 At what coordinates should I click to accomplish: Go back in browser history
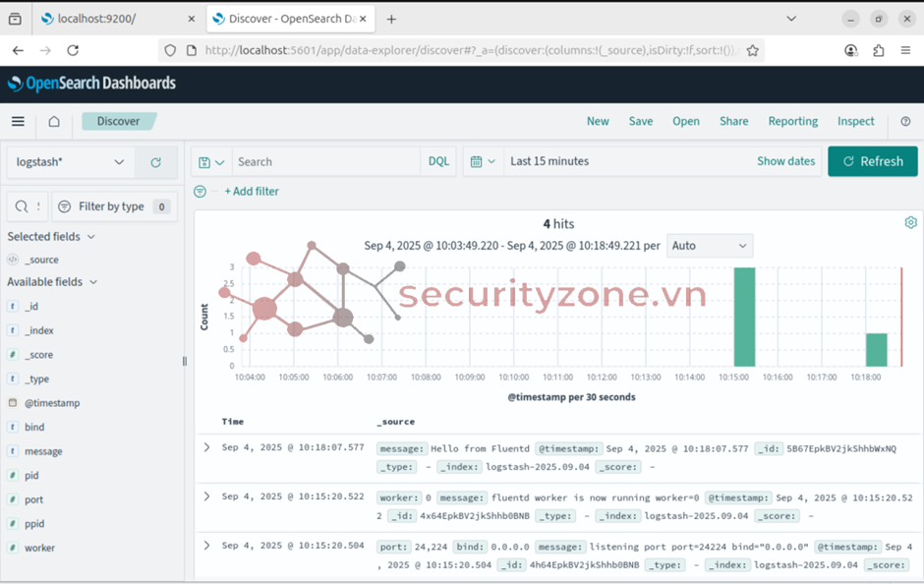point(19,51)
